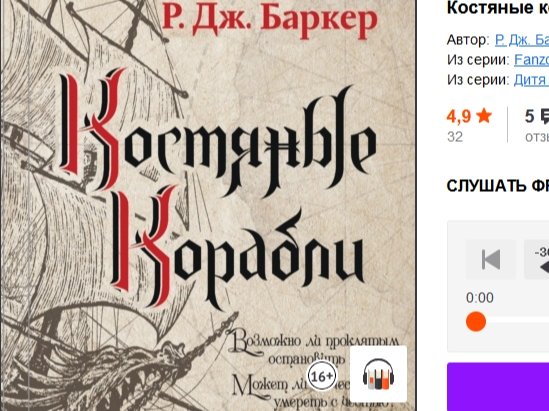The image size is (549, 411).
Task: Open the Дитя… series link
Action: 531,80
